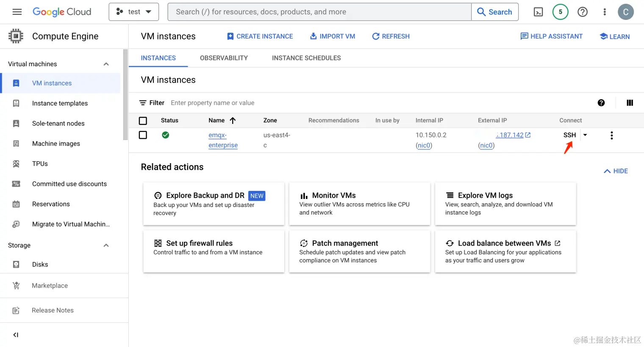Click the Migrate to Virtual Machines icon
This screenshot has width=644, height=347.
click(x=16, y=224)
